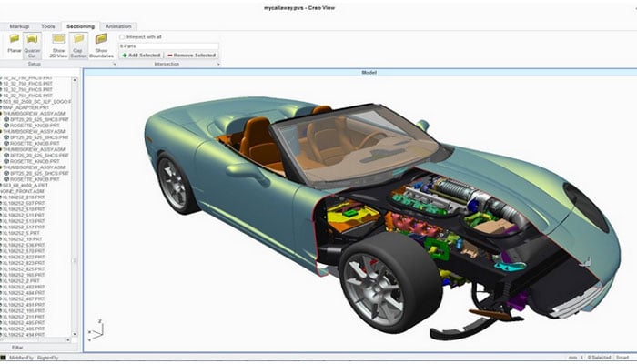Select XL106252_486.PRT in the tree
The width and height of the screenshot is (637, 364).
tap(24, 329)
